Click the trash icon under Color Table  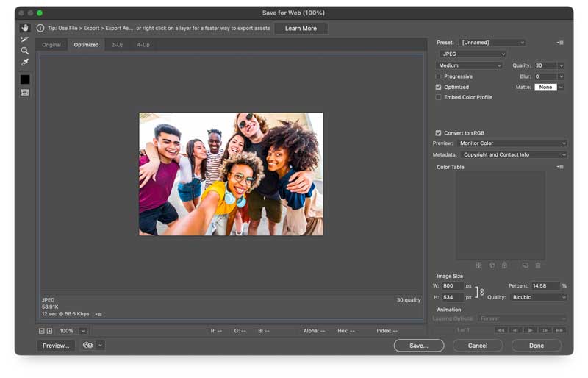(538, 265)
